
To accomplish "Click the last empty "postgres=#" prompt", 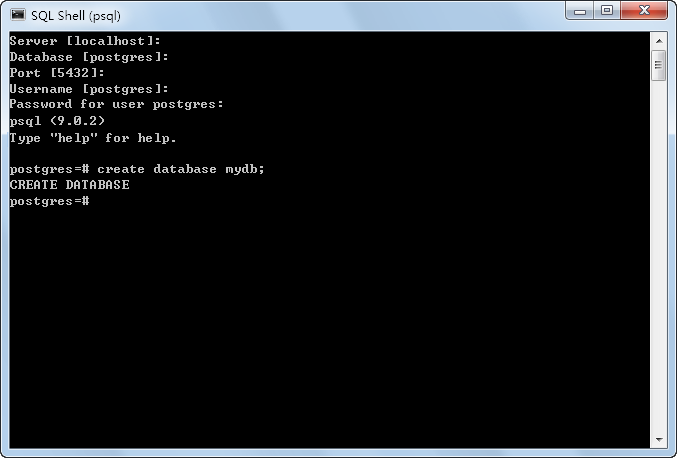I will tap(50, 201).
